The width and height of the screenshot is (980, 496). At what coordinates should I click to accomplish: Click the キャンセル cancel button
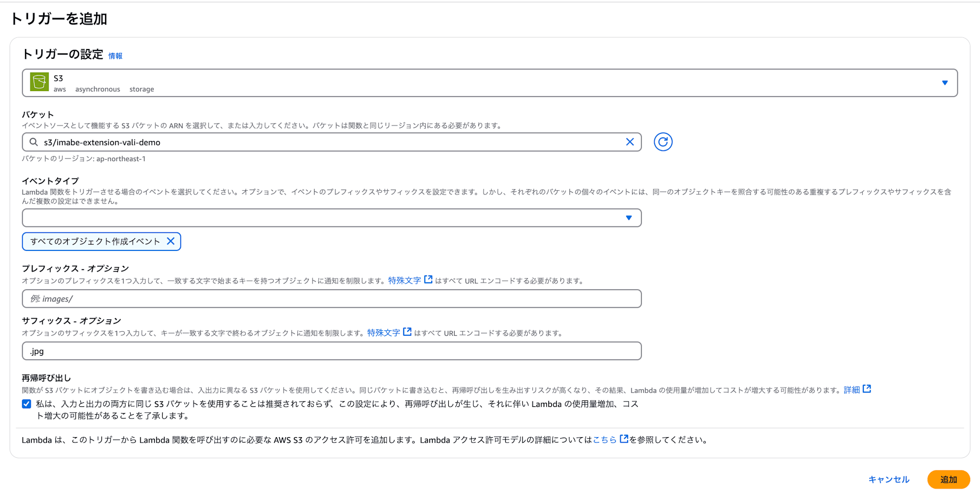pos(889,479)
